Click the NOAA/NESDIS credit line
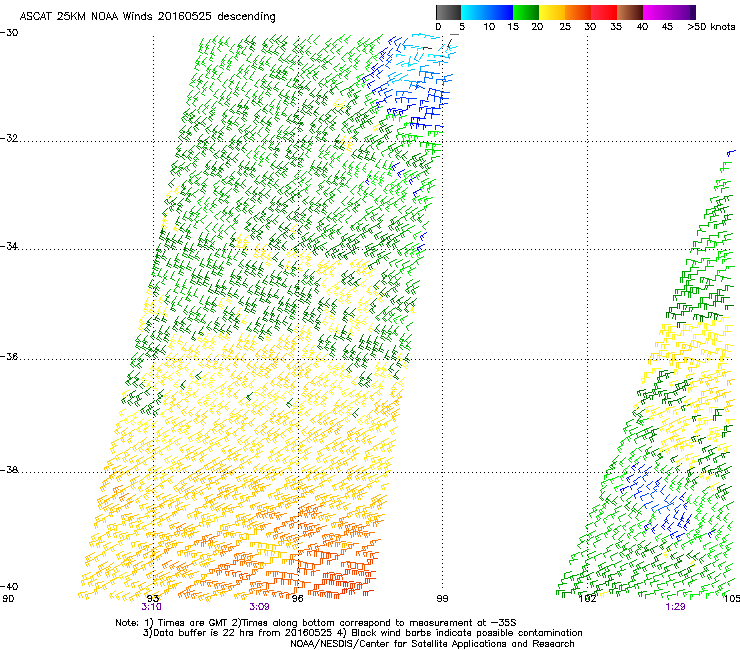The width and height of the screenshot is (740, 650). (x=432, y=644)
